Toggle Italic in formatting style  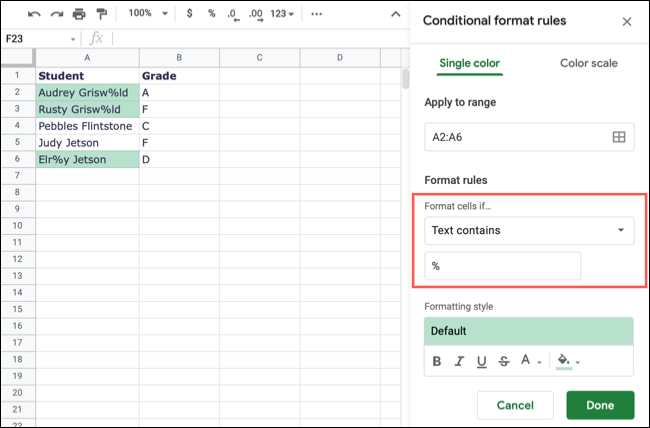[x=459, y=361]
